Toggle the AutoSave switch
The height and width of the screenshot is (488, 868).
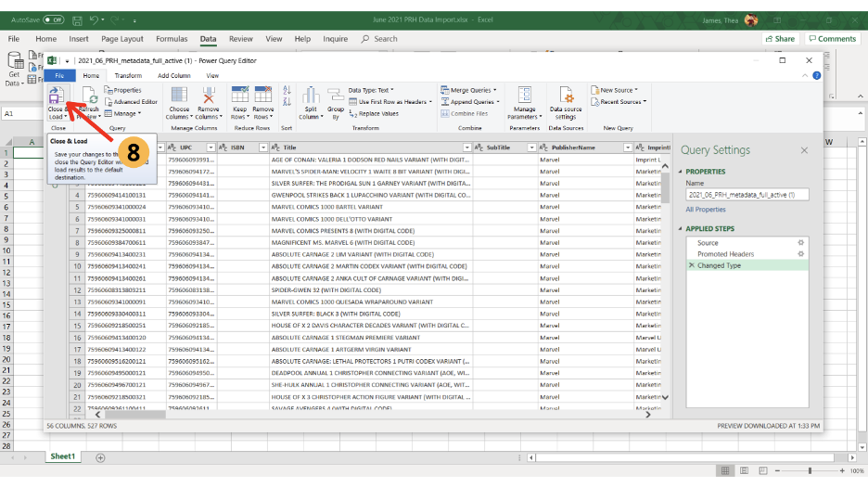tap(54, 19)
